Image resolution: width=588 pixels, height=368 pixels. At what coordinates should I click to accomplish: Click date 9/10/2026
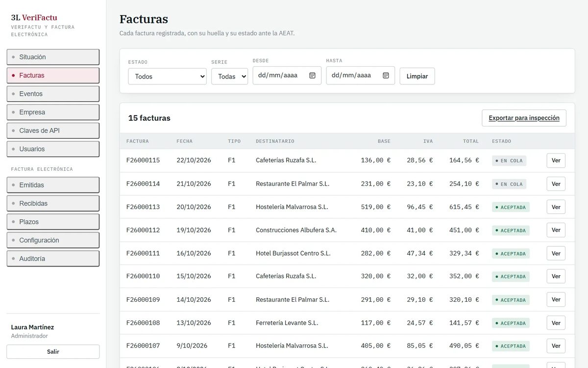coord(192,346)
